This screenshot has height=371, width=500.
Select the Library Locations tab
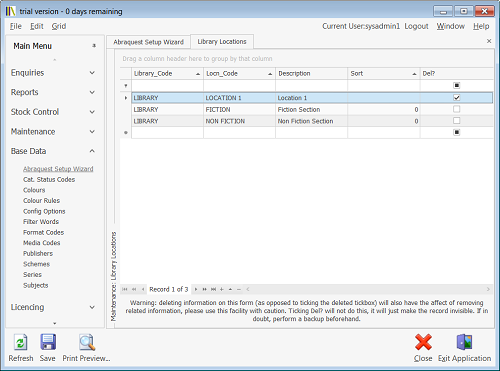[222, 42]
